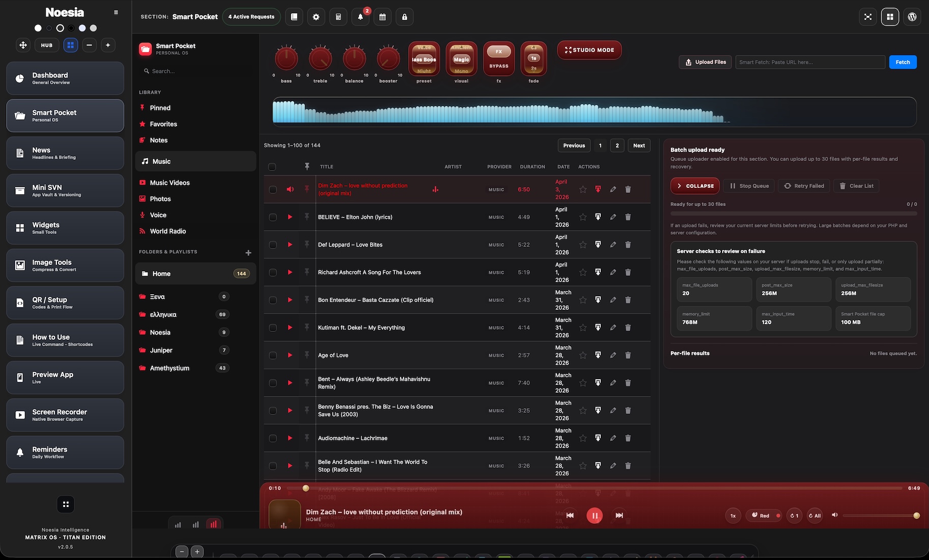The image size is (929, 560).
Task: Go to page 2 of the track list
Action: [x=617, y=146]
